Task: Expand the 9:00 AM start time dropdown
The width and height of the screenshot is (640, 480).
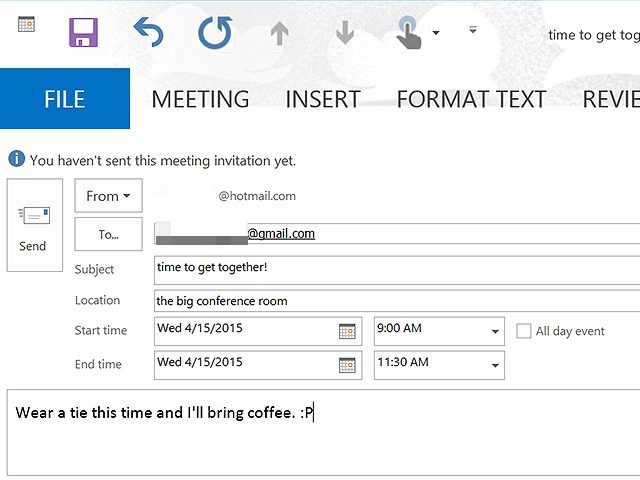Action: click(x=495, y=332)
